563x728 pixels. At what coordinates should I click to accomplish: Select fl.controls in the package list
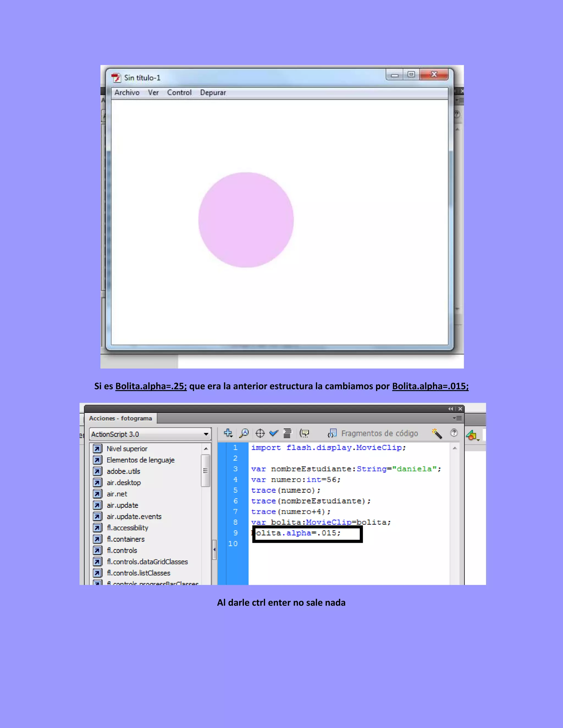pyautogui.click(x=122, y=550)
